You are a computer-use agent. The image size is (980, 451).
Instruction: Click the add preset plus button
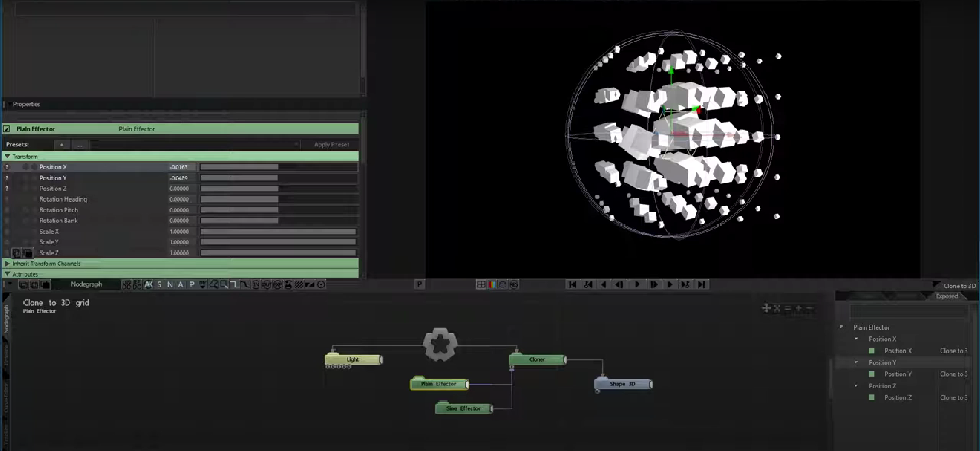tap(62, 145)
